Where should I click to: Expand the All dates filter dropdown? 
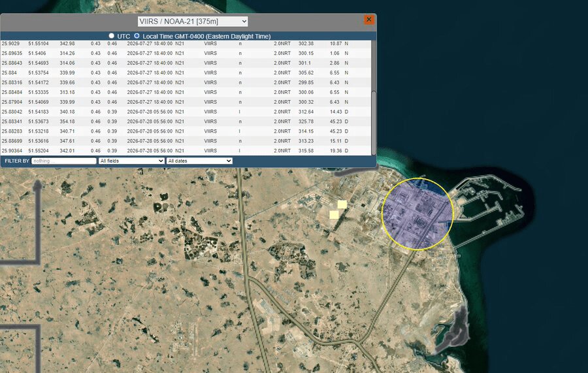199,161
